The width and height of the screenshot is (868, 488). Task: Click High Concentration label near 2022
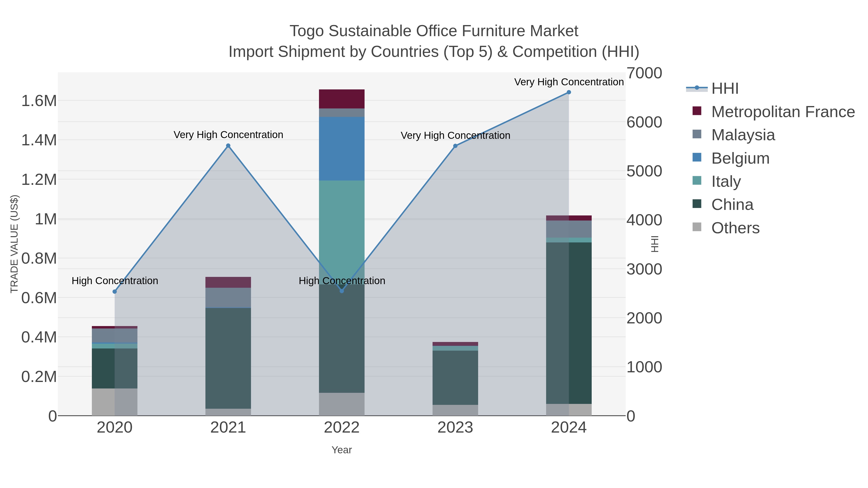(342, 281)
